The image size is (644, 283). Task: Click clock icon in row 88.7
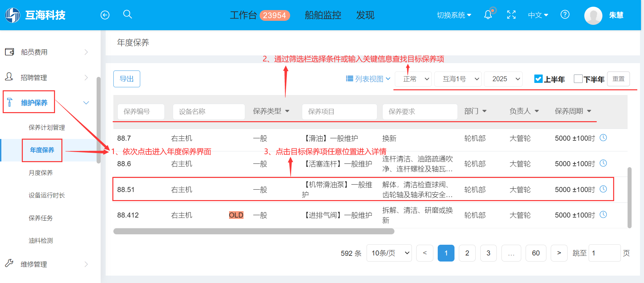point(603,138)
